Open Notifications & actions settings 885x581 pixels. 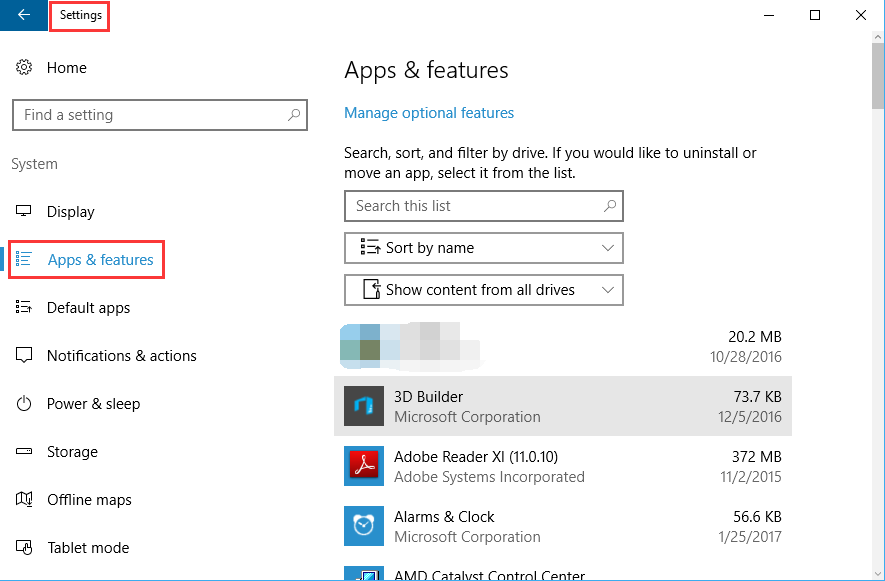(122, 356)
